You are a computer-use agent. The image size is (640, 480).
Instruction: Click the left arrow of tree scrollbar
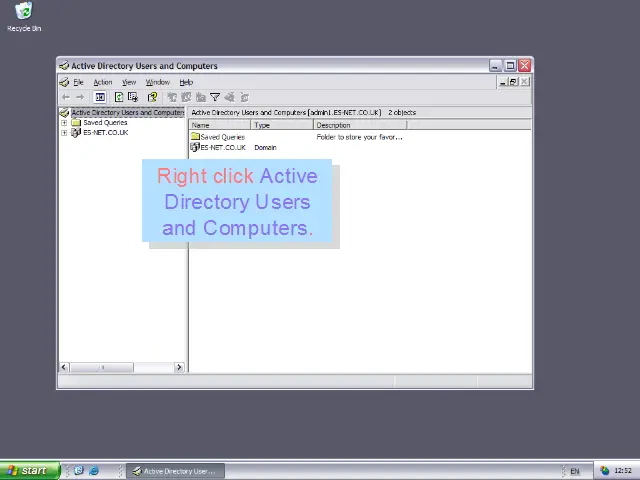[64, 367]
